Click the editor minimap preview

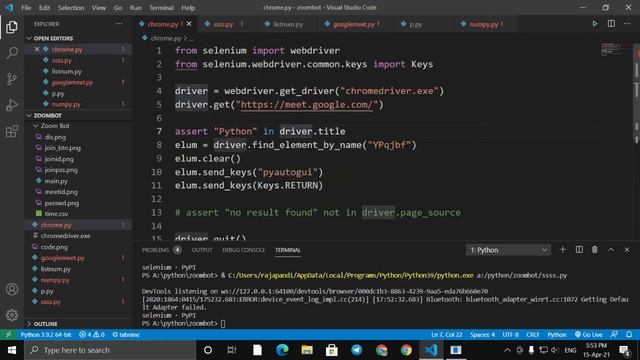pos(616,49)
